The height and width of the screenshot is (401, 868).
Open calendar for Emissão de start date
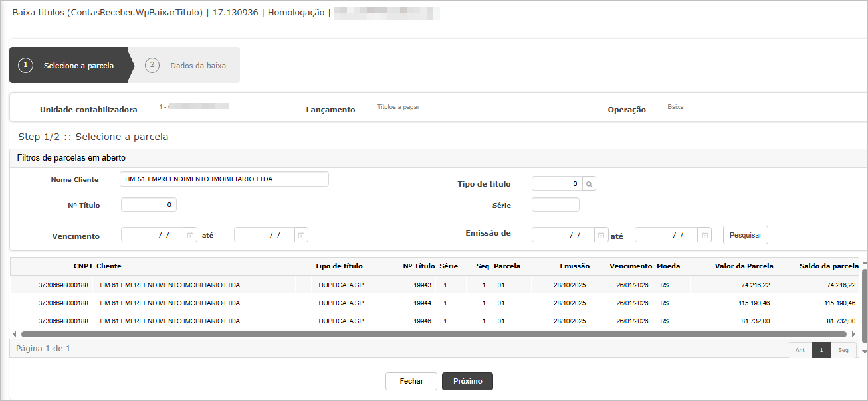click(601, 235)
